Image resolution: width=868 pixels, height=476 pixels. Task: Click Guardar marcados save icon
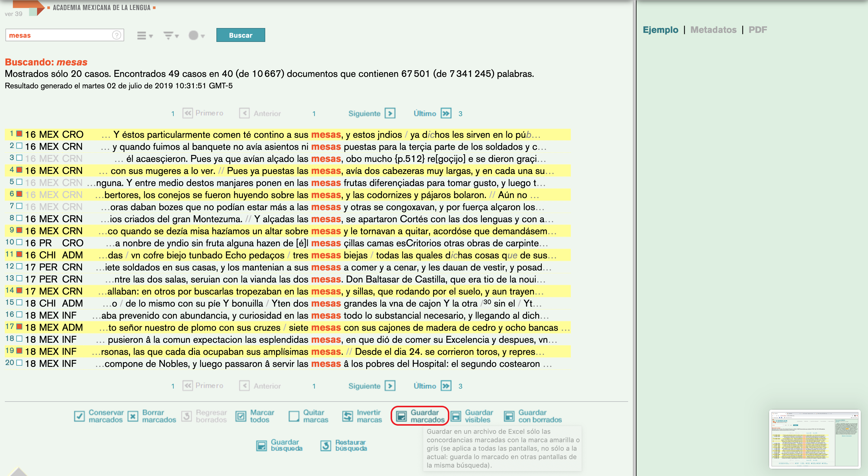pos(401,416)
